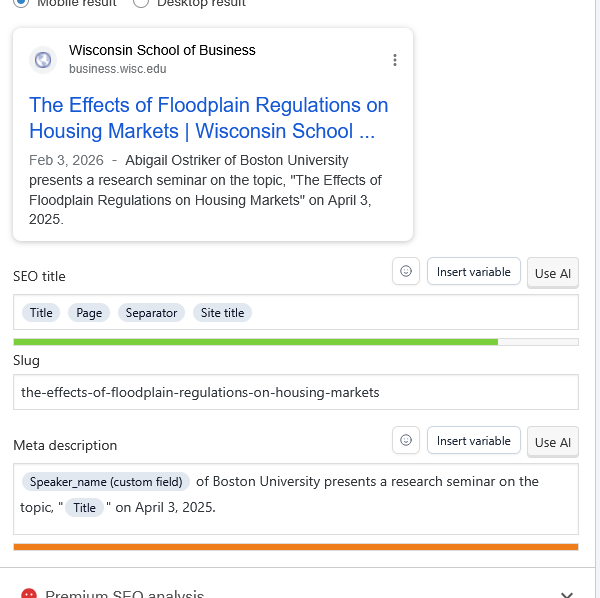The height and width of the screenshot is (598, 600).
Task: Select the Separator variable tag in SEO title
Action: tap(151, 313)
